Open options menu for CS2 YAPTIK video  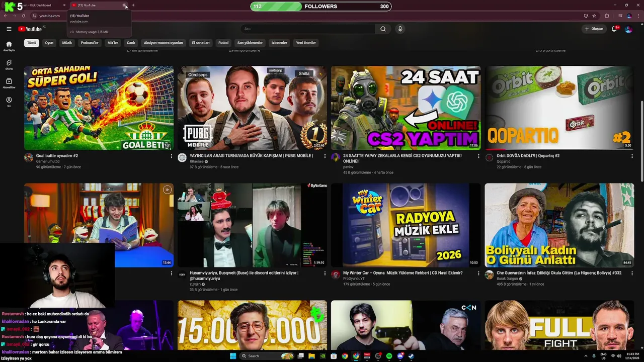click(x=478, y=156)
